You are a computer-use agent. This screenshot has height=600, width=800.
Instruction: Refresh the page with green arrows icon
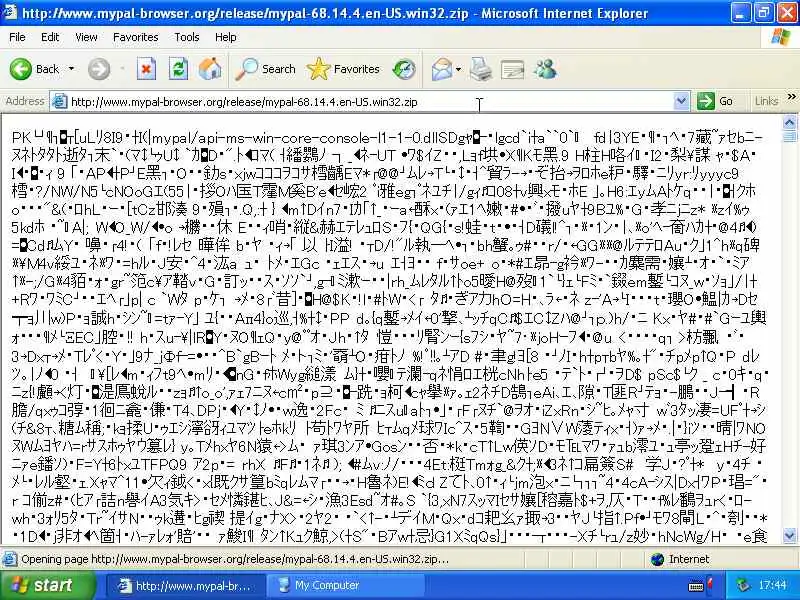(x=178, y=69)
